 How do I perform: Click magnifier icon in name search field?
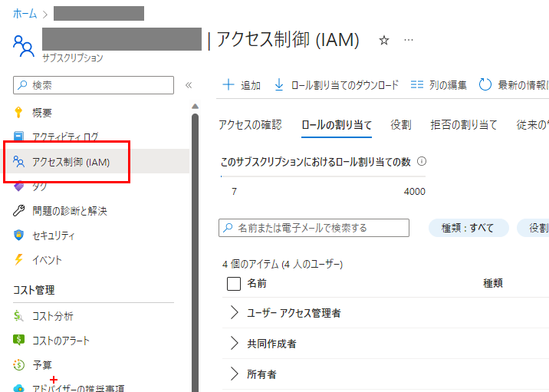point(228,228)
